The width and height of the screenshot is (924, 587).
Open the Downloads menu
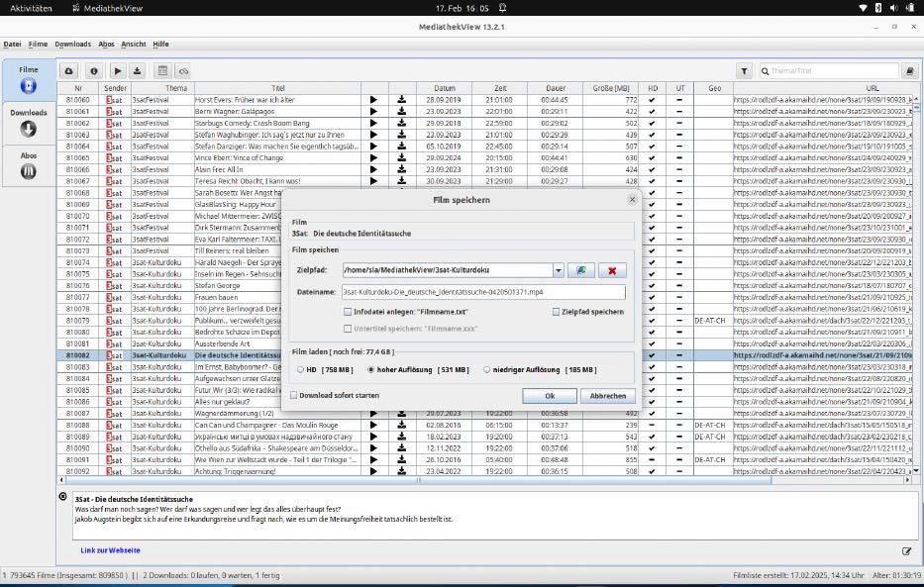pyautogui.click(x=72, y=44)
